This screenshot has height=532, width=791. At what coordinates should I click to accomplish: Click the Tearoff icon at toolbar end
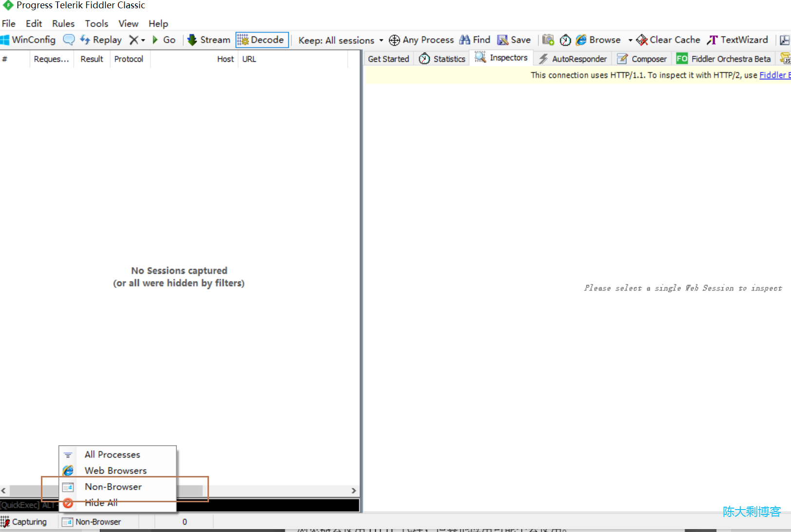tap(785, 40)
